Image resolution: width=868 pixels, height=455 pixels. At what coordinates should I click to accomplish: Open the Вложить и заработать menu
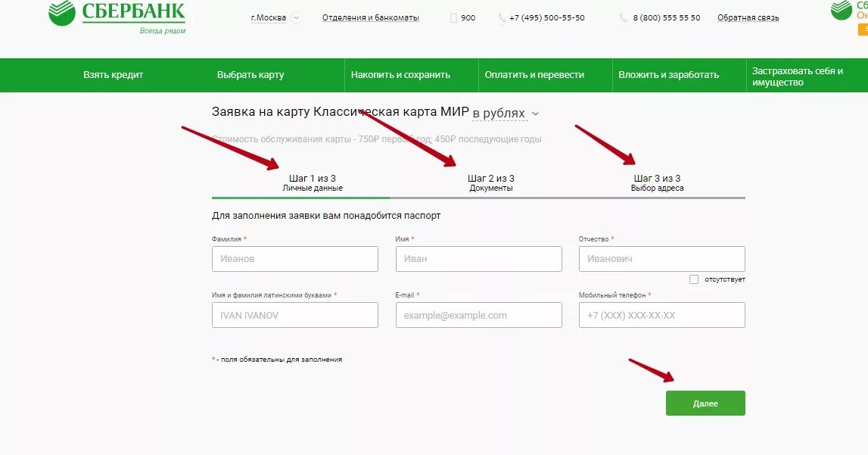coord(669,75)
